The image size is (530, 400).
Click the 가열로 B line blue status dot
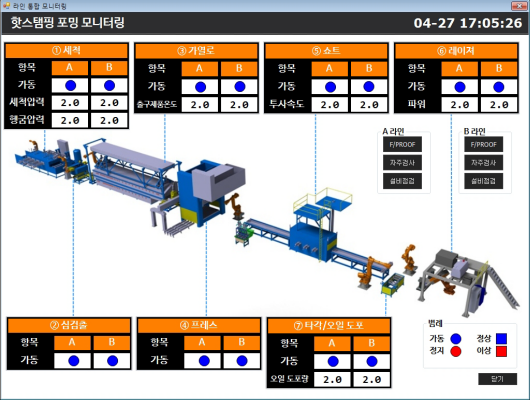coord(240,87)
